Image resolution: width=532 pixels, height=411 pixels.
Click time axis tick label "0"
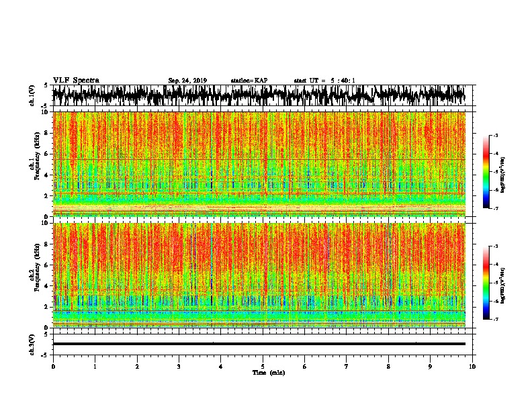[x=53, y=367]
